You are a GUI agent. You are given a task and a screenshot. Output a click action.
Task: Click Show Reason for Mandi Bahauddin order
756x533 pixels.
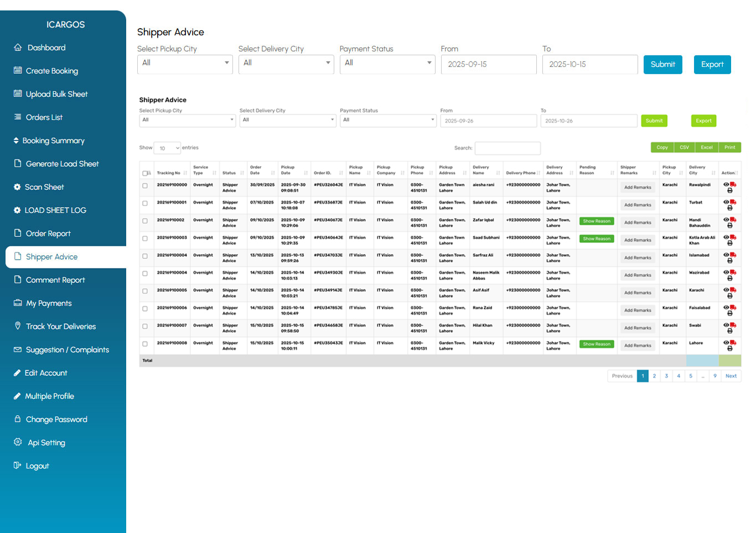[597, 221]
